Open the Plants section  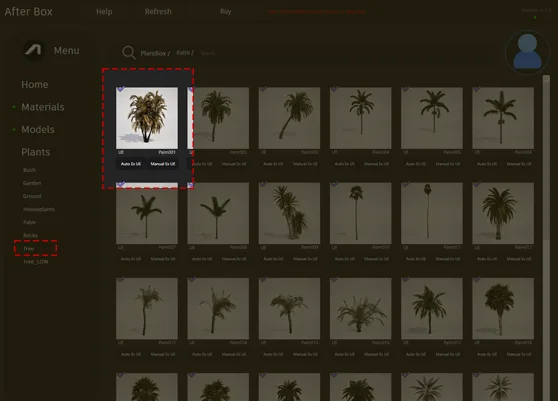(36, 152)
